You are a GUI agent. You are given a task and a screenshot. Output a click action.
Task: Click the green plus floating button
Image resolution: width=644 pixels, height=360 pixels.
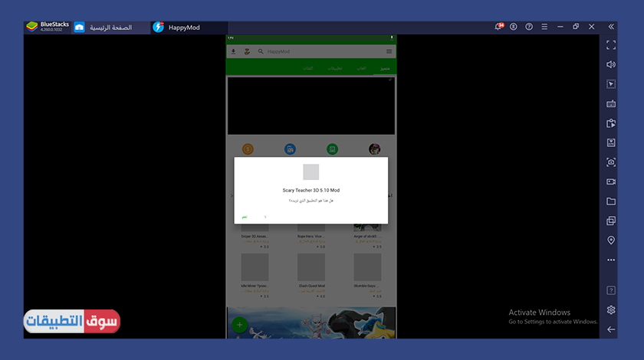(239, 325)
